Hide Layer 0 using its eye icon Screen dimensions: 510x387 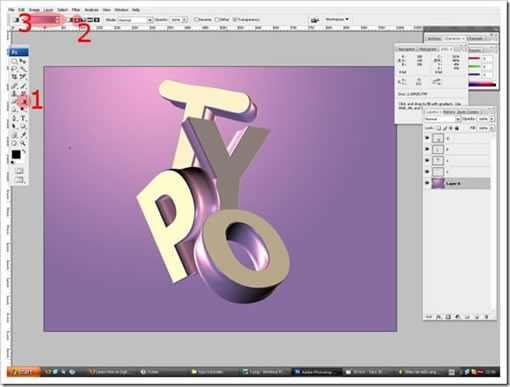pos(427,183)
